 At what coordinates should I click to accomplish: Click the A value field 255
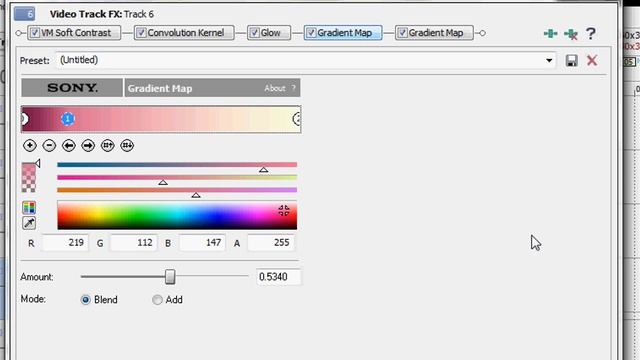[271, 243]
